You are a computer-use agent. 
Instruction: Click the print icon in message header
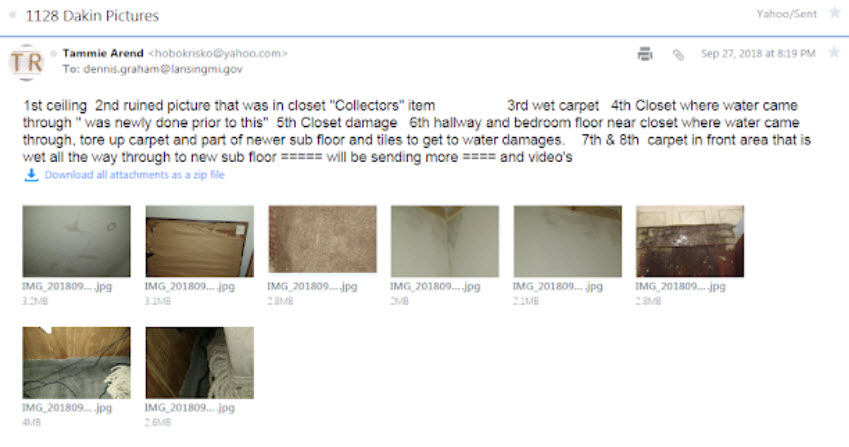[x=645, y=54]
